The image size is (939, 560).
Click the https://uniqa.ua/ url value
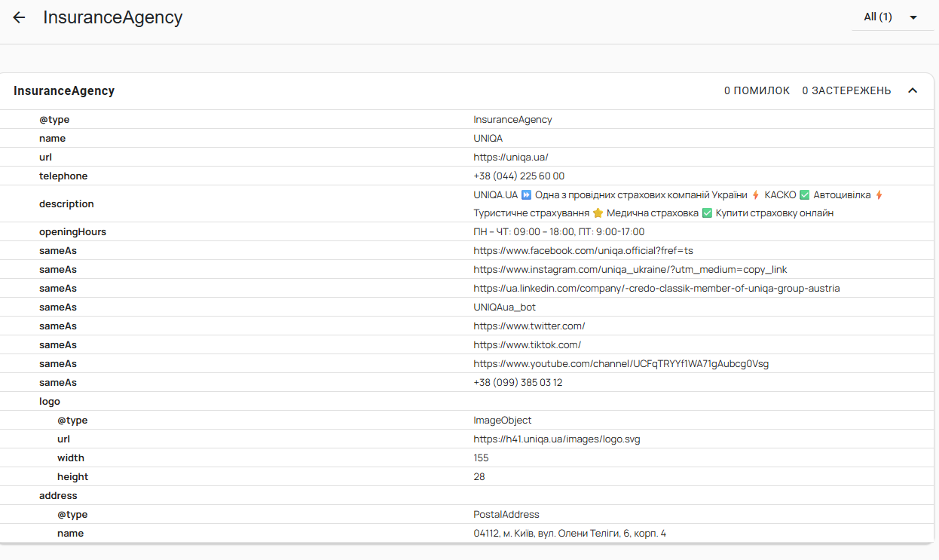coord(511,157)
